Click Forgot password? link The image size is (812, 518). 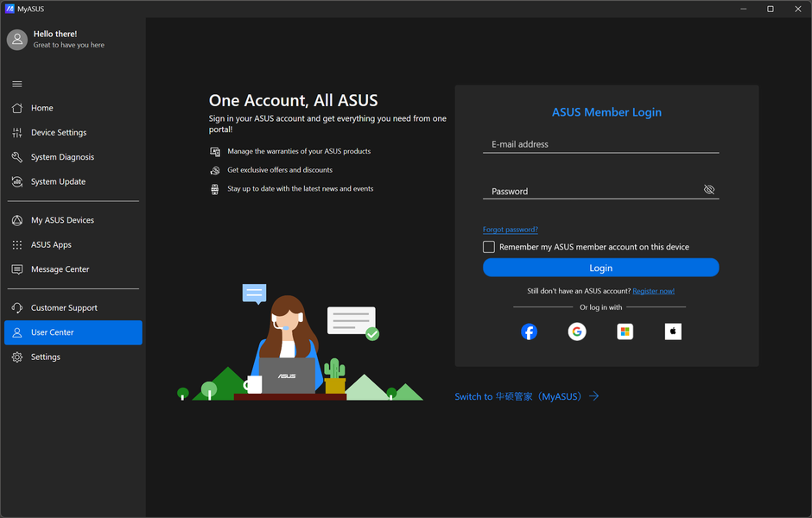[x=510, y=230]
